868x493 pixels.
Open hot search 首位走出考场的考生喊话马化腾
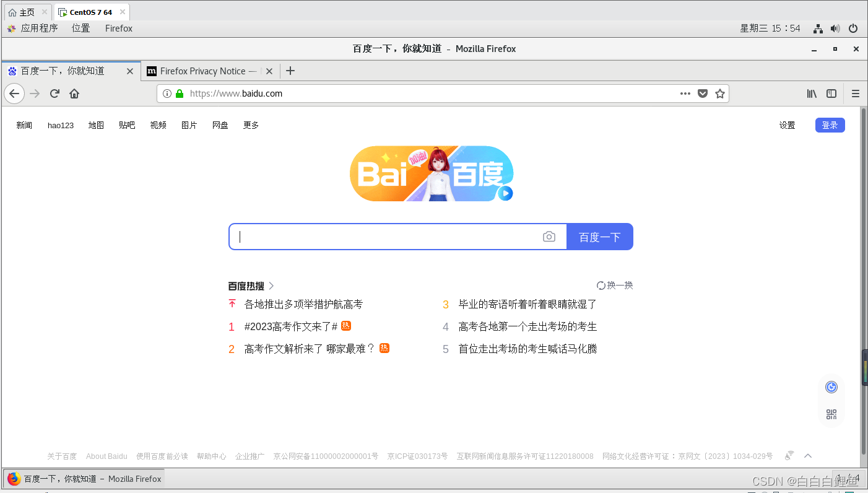[527, 349]
